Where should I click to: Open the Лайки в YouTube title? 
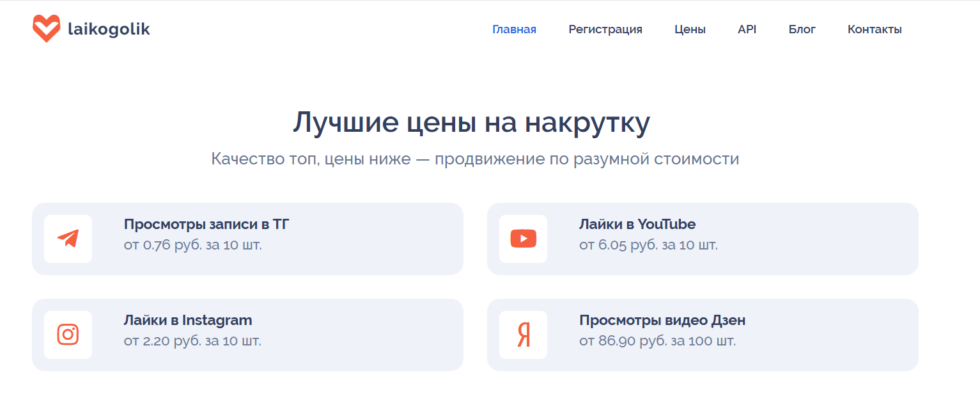click(637, 225)
